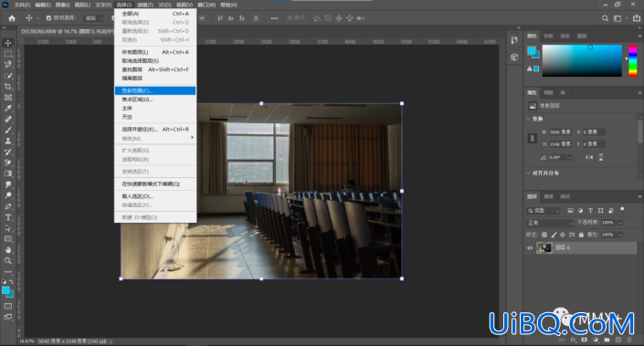Select the Horizontal Type tool
This screenshot has width=644, height=346.
coord(8,217)
